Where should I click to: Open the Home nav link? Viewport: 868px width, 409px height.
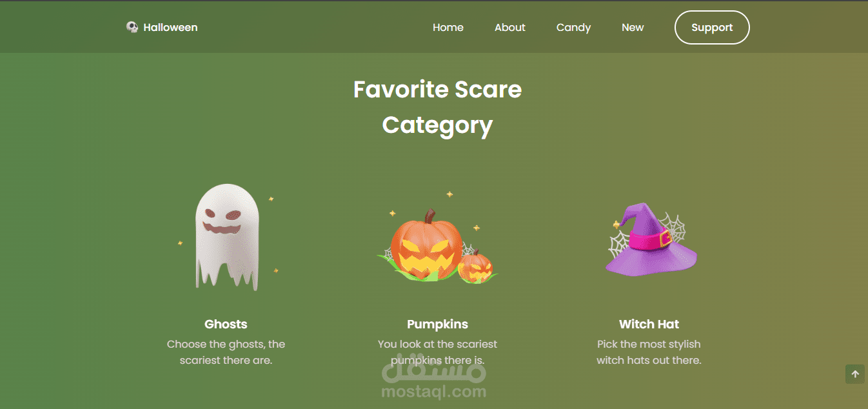click(x=448, y=27)
